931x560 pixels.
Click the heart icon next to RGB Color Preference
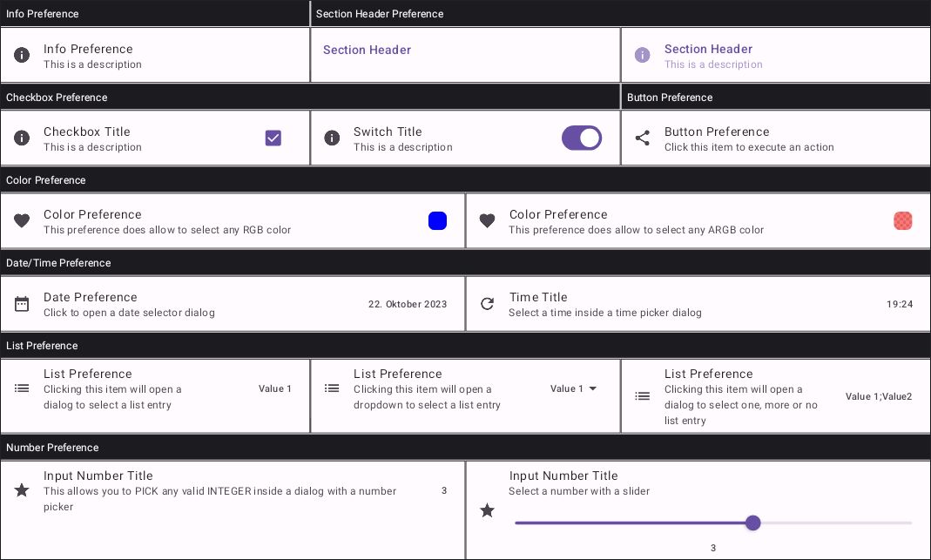pos(22,221)
